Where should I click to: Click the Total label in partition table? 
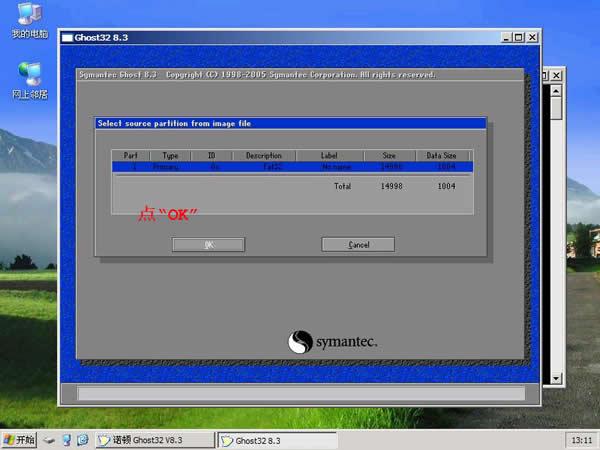pos(342,186)
